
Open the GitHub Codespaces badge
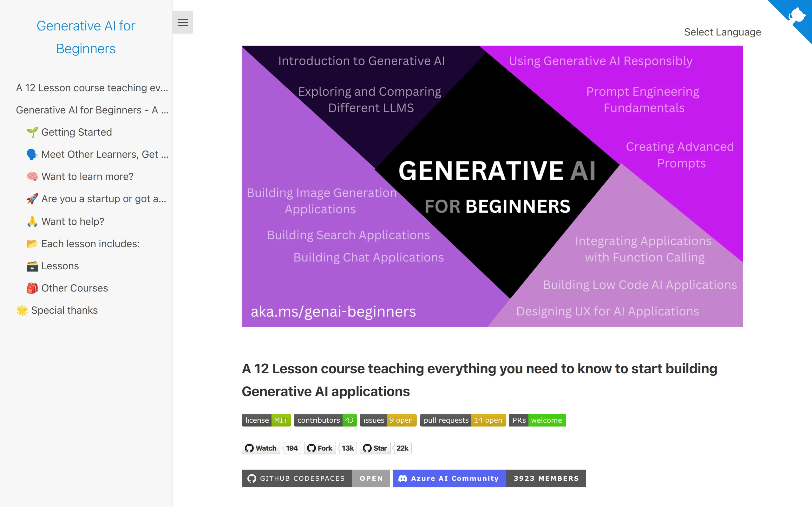[x=315, y=478]
